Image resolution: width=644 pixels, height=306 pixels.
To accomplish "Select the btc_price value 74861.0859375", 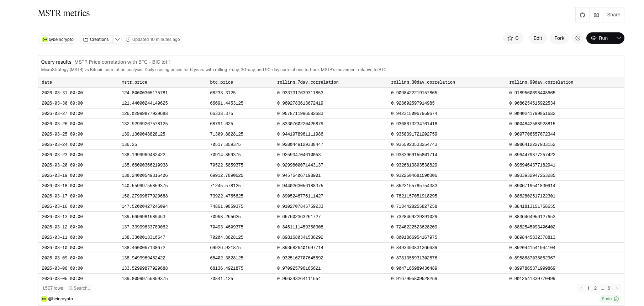I will pyautogui.click(x=227, y=206).
